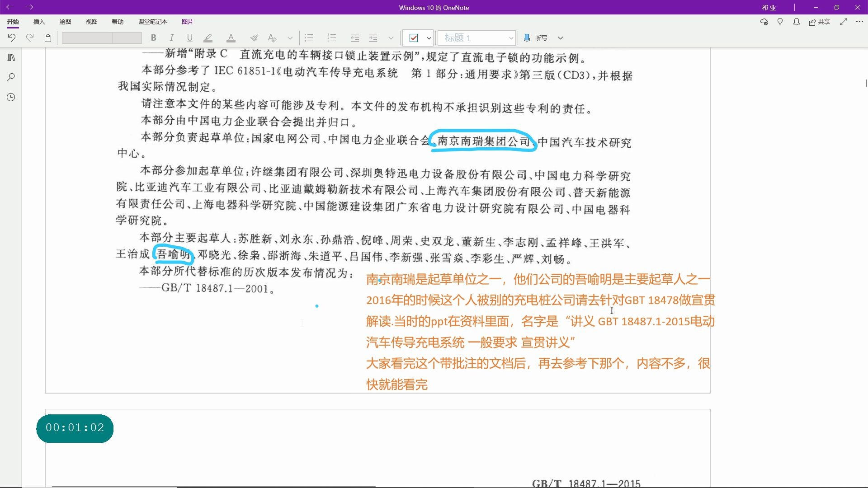
Task: Click the font name box
Action: click(x=87, y=38)
